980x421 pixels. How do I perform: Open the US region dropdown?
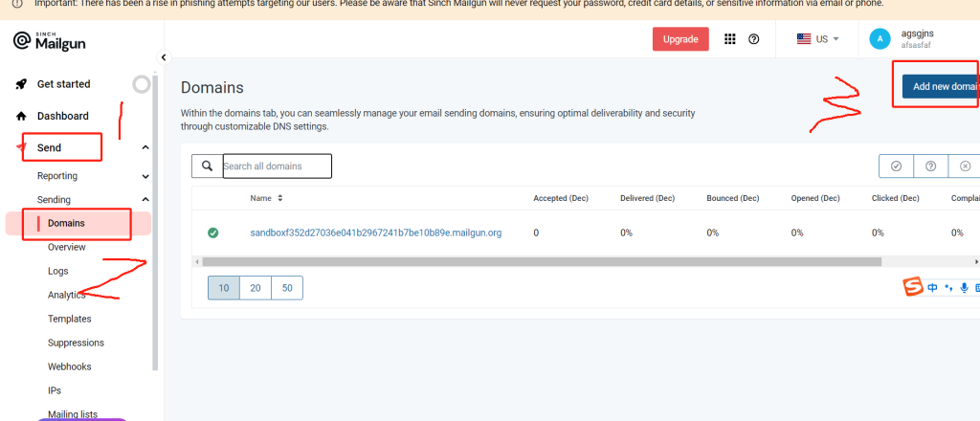click(818, 39)
